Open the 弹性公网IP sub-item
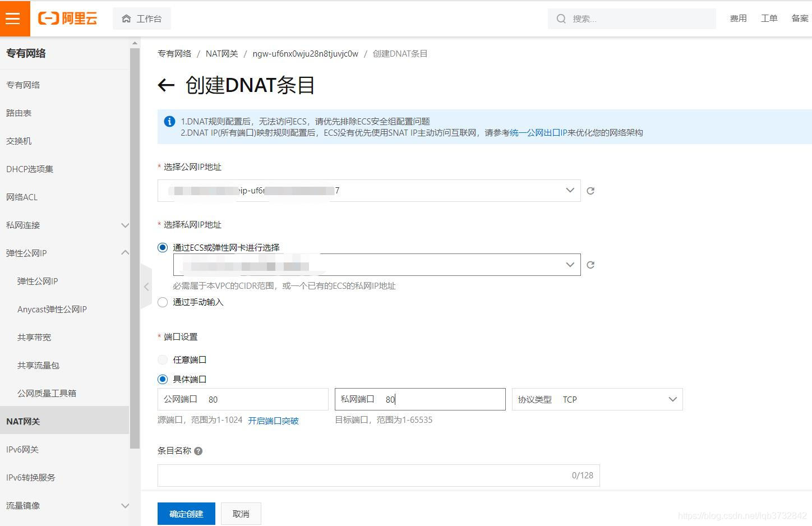 point(38,281)
